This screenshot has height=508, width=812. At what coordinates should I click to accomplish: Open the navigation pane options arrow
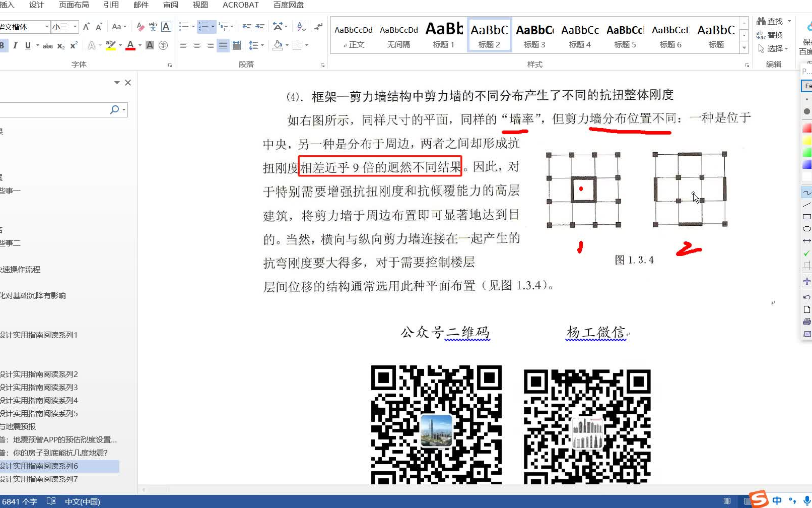pyautogui.click(x=117, y=83)
